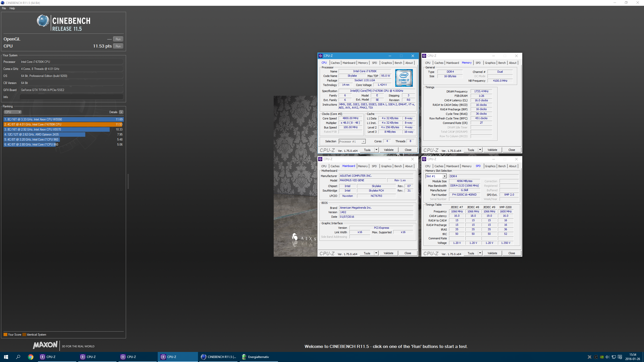The height and width of the screenshot is (362, 644).
Task: Click the title-bar icon of the CPU-Z Memory window
Action: tap(424, 56)
